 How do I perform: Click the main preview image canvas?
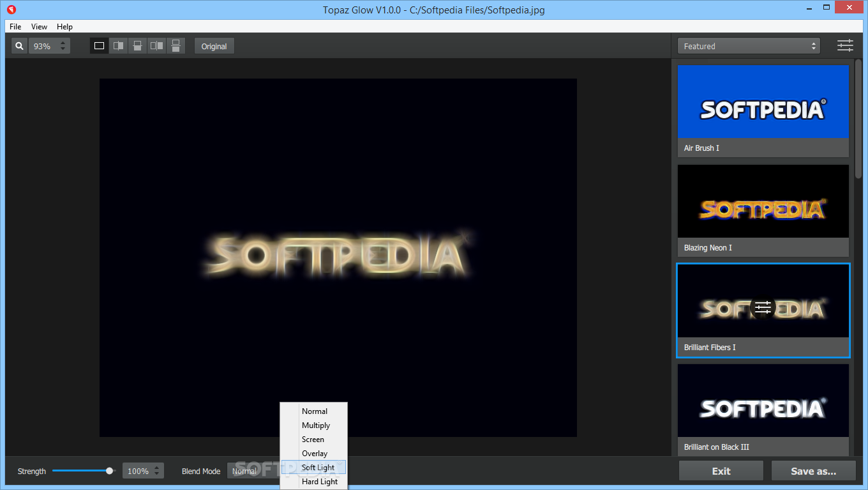[x=338, y=258]
